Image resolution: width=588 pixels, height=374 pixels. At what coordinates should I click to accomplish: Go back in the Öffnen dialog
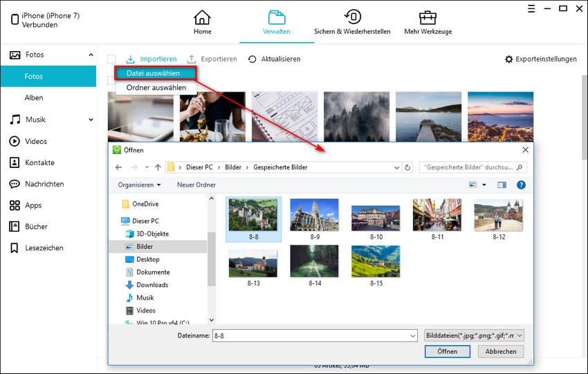point(118,167)
